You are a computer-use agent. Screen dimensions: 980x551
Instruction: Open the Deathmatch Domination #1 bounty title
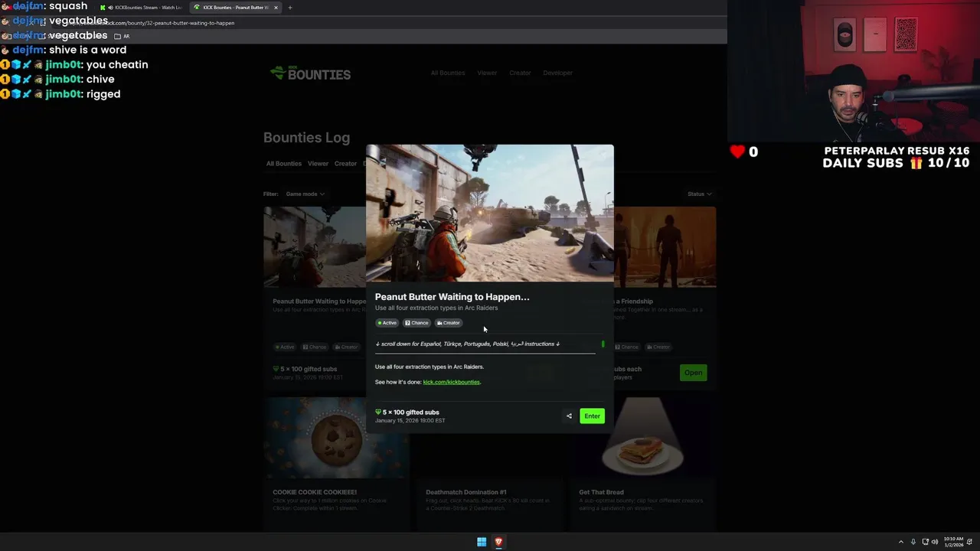(466, 492)
